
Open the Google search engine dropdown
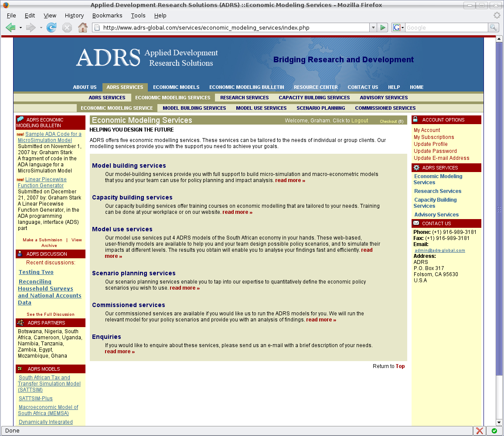(x=398, y=27)
